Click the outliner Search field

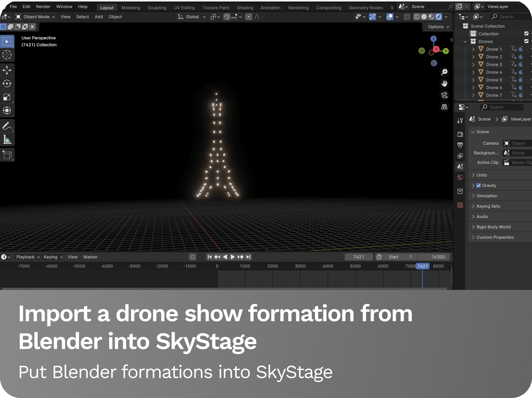point(511,17)
